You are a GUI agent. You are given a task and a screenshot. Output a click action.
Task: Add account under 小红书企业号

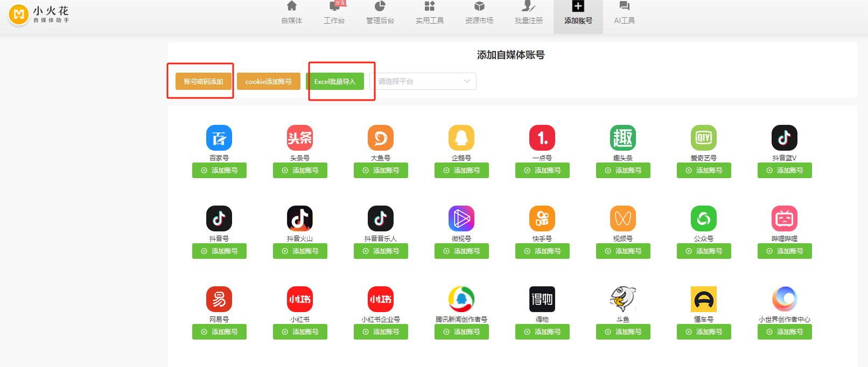click(381, 331)
